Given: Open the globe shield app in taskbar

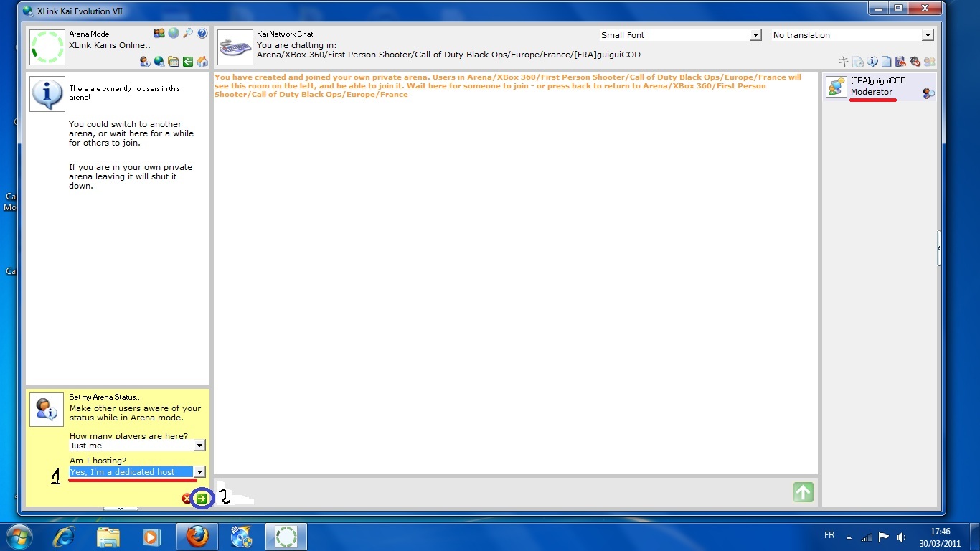Looking at the screenshot, I should point(242,537).
